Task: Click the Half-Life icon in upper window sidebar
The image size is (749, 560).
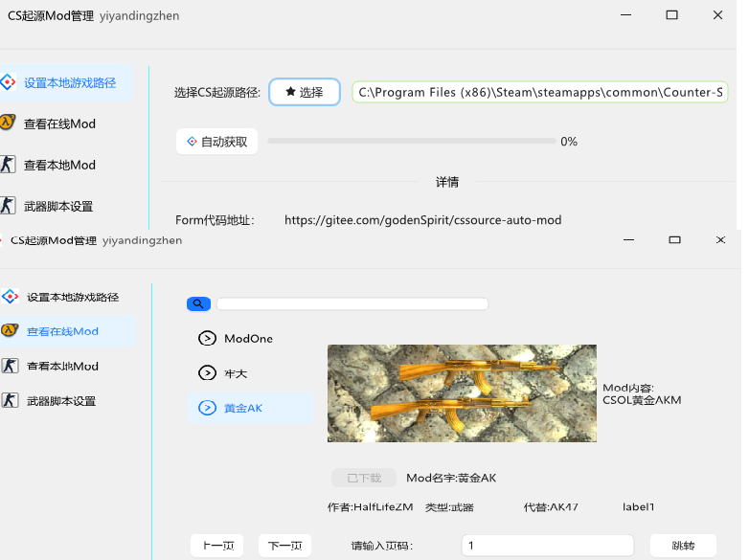Action: pyautogui.click(x=8, y=123)
